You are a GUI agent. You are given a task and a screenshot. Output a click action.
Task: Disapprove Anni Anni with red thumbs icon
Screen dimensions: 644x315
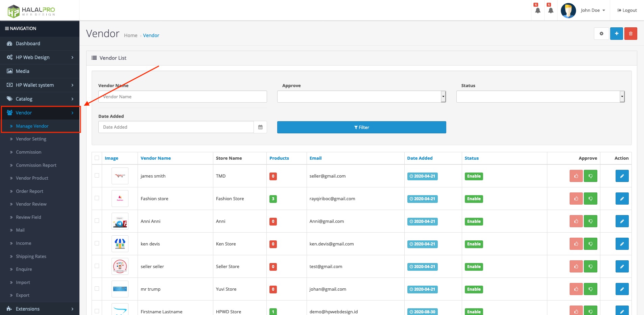tap(576, 221)
